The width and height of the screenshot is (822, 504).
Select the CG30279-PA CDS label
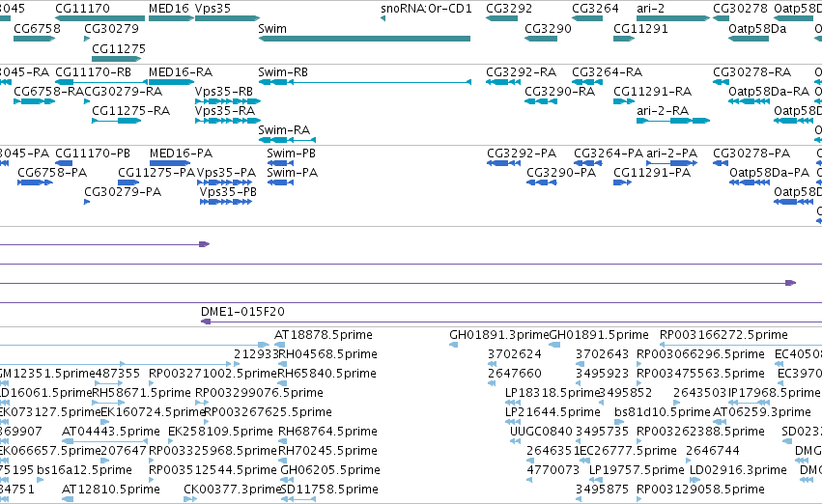[x=123, y=192]
